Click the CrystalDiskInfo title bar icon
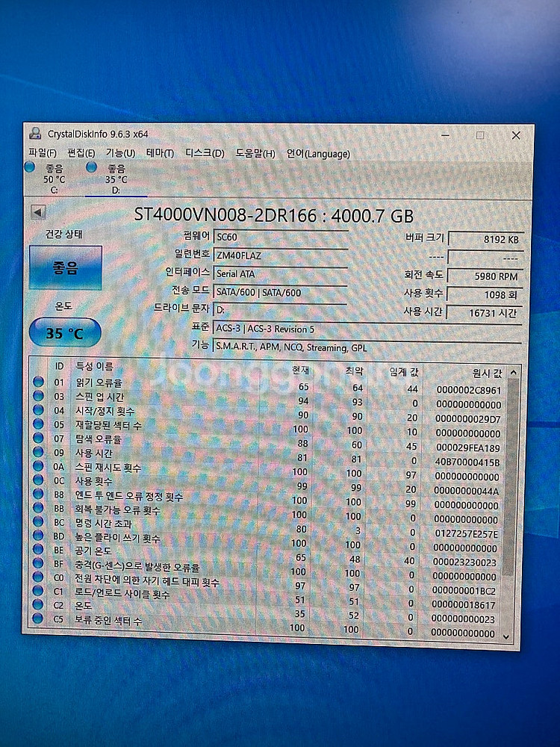 (x=35, y=134)
